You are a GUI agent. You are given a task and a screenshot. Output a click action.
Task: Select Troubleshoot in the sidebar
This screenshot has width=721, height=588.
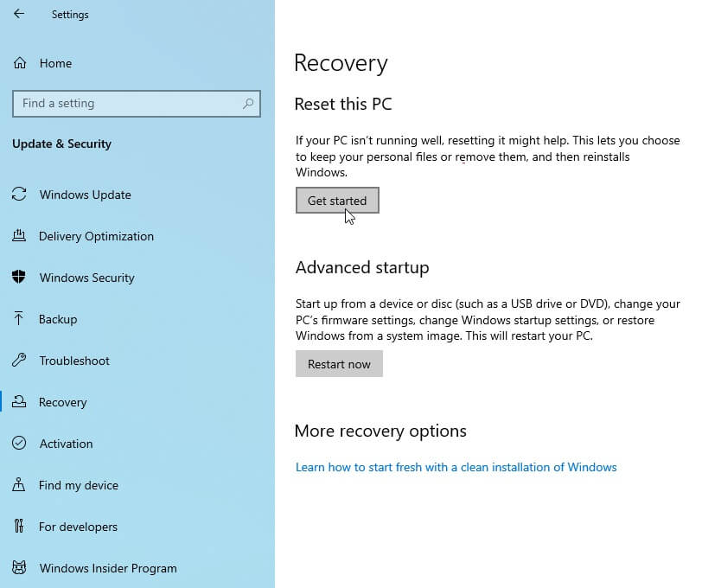74,361
